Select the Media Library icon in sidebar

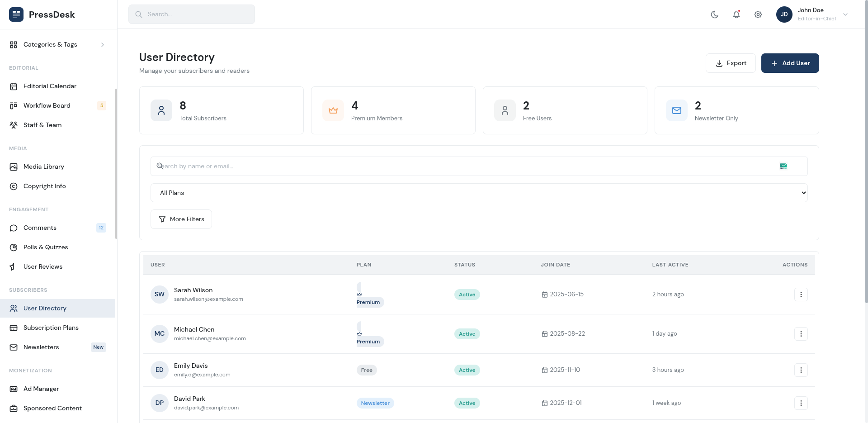[13, 166]
